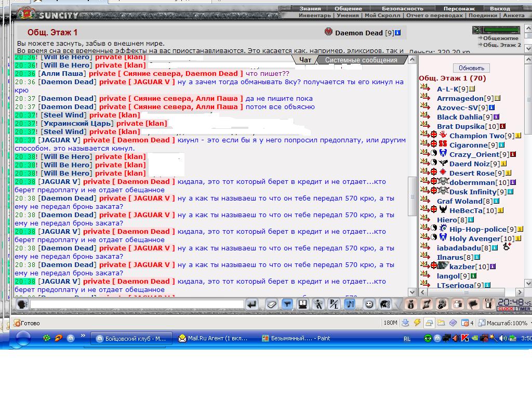Expand taskbar quick launch chevron
Screen dimensions: 532x399
tap(83, 336)
